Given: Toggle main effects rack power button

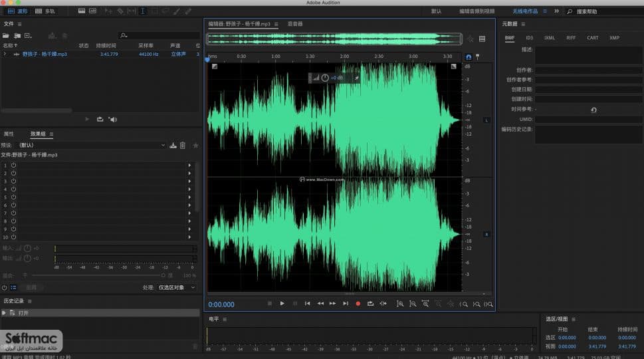Looking at the screenshot, I should tap(5, 287).
